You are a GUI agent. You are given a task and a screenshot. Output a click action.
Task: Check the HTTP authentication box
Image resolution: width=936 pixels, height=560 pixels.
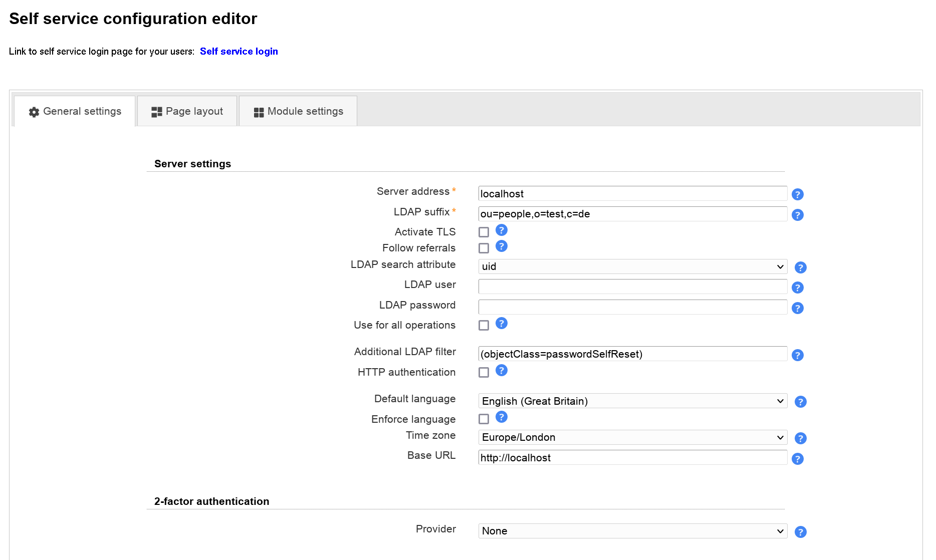(x=484, y=372)
